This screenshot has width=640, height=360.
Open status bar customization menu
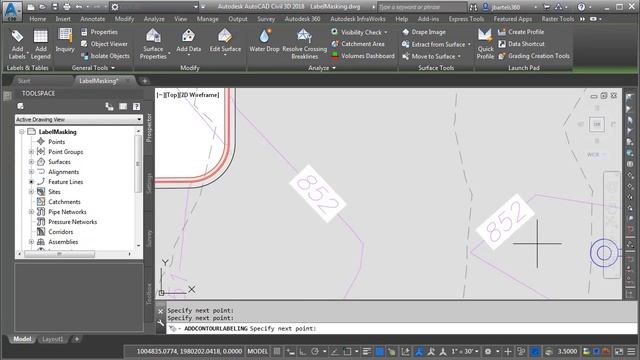click(x=631, y=351)
